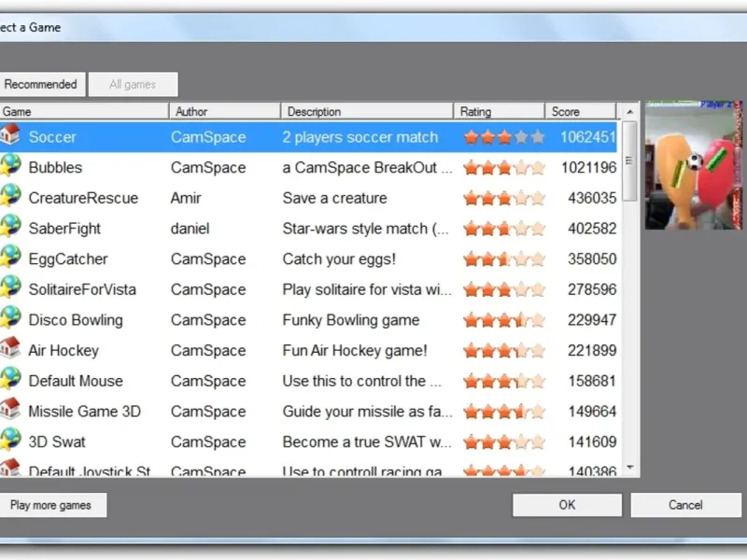This screenshot has height=560, width=747.
Task: Click the vertical scrollbar thumb
Action: (x=629, y=161)
